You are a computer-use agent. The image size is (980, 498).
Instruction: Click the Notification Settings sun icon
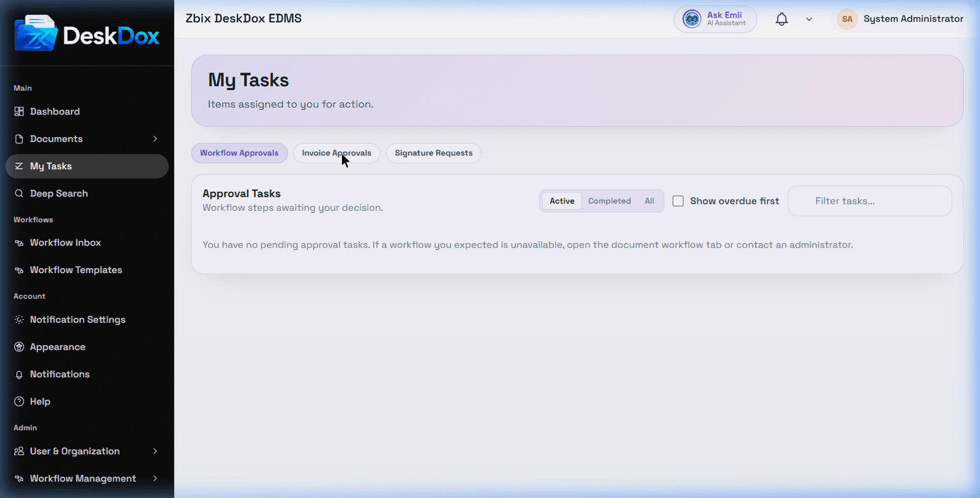[x=19, y=319]
